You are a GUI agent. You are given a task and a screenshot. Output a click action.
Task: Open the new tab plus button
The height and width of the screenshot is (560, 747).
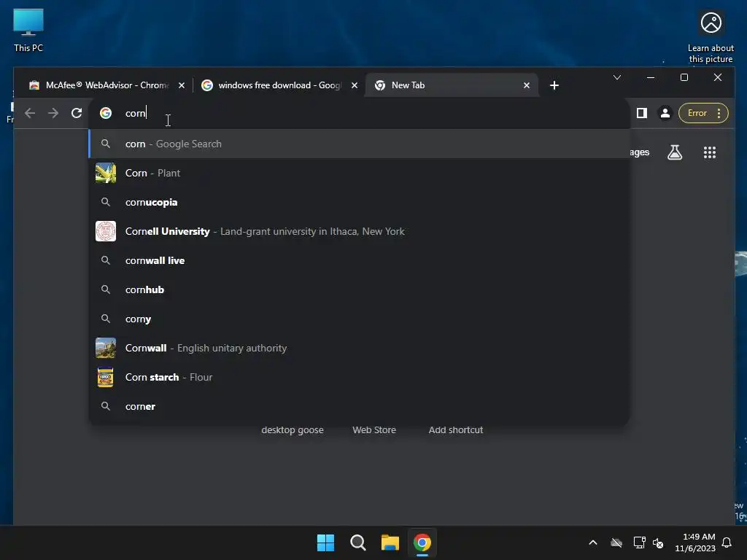tap(554, 85)
